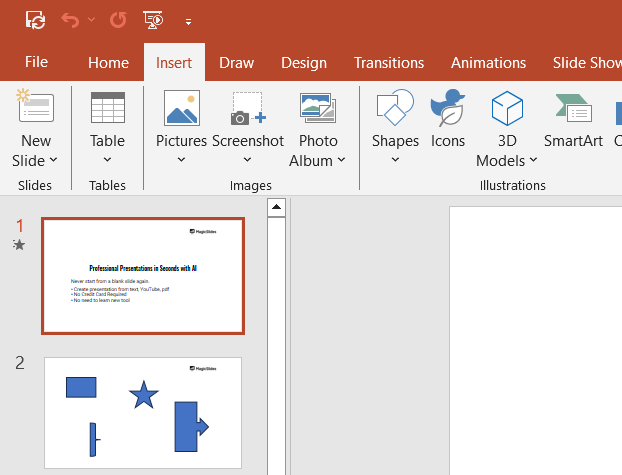Click the Redo/Repeat icon

(118, 20)
